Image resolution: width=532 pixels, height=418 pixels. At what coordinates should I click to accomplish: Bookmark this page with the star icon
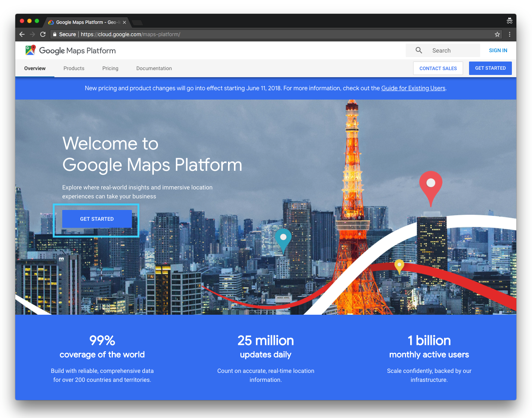[x=497, y=34]
